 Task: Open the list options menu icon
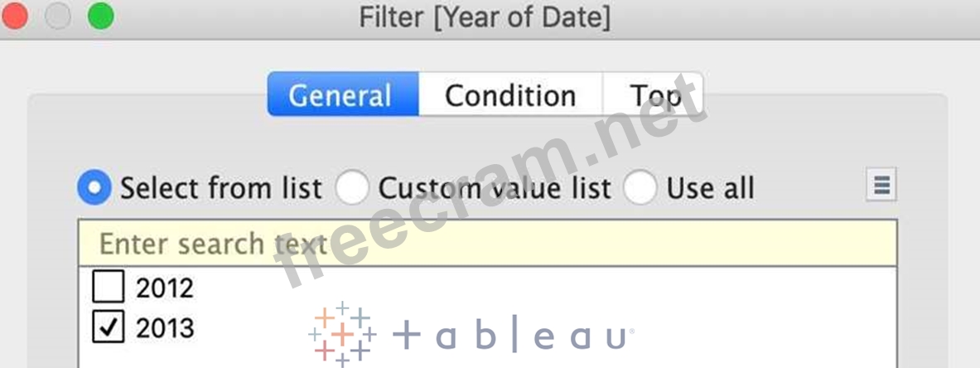881,186
